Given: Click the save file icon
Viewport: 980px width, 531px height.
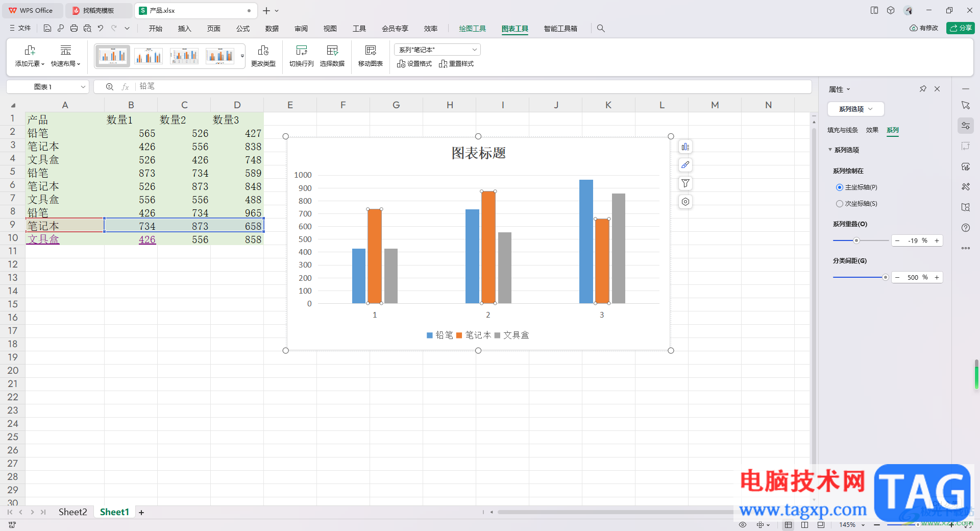Looking at the screenshot, I should click(x=47, y=29).
